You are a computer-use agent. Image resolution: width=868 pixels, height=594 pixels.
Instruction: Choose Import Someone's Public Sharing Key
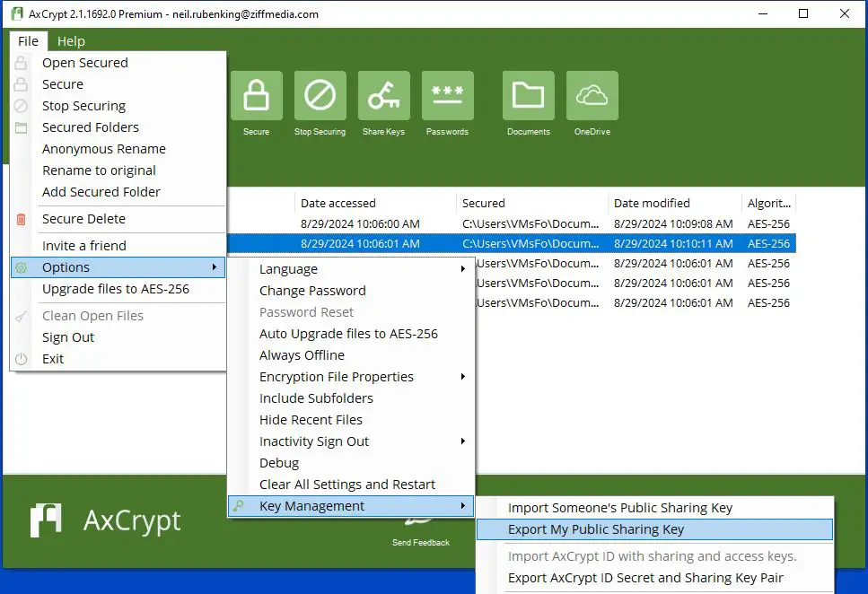point(655,508)
